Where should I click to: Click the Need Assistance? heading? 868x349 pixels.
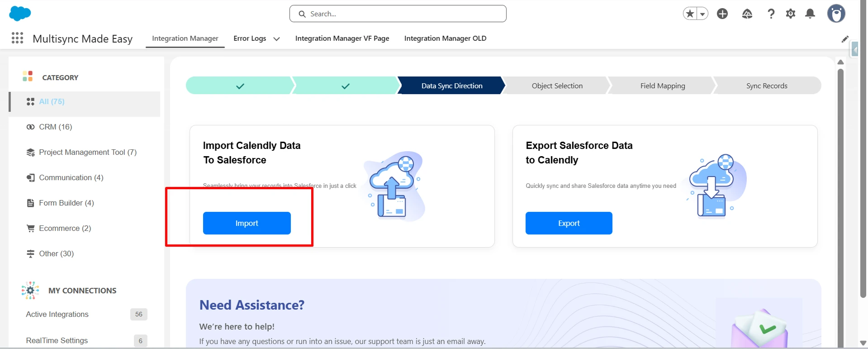pos(252,305)
